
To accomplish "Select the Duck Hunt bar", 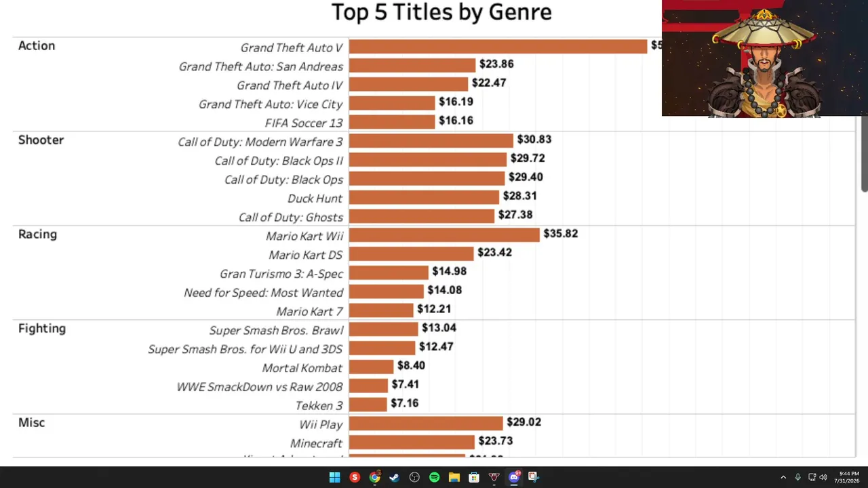I will [x=424, y=197].
